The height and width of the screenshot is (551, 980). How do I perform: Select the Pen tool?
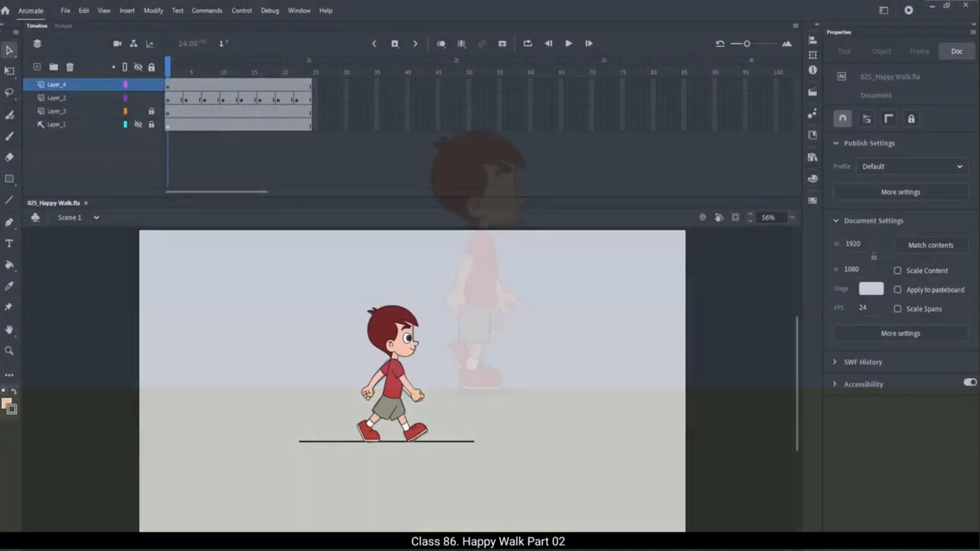pyautogui.click(x=9, y=222)
